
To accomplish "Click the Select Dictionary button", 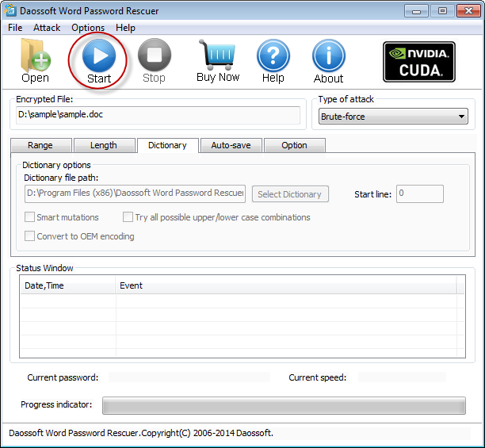I will point(290,194).
